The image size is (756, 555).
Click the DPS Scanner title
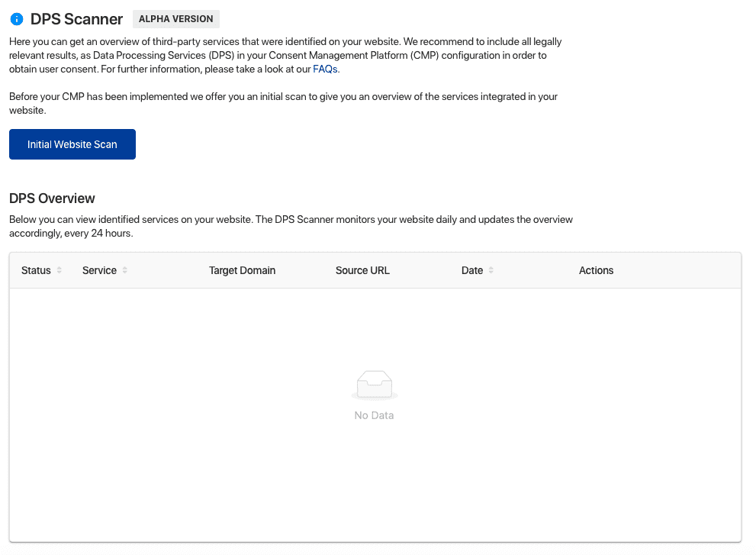point(76,19)
